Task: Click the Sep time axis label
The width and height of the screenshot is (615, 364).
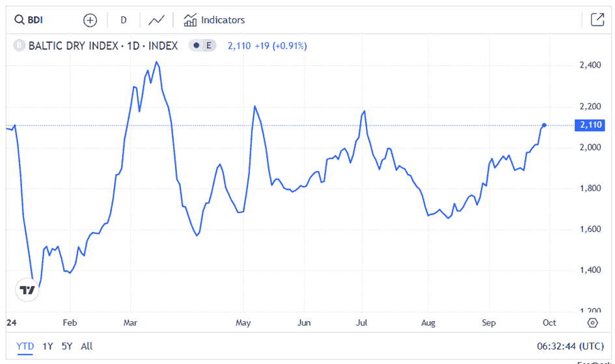Action: tap(489, 323)
